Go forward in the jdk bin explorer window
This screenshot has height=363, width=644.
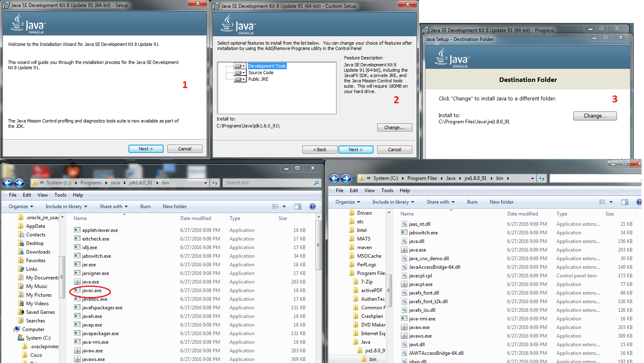[19, 183]
